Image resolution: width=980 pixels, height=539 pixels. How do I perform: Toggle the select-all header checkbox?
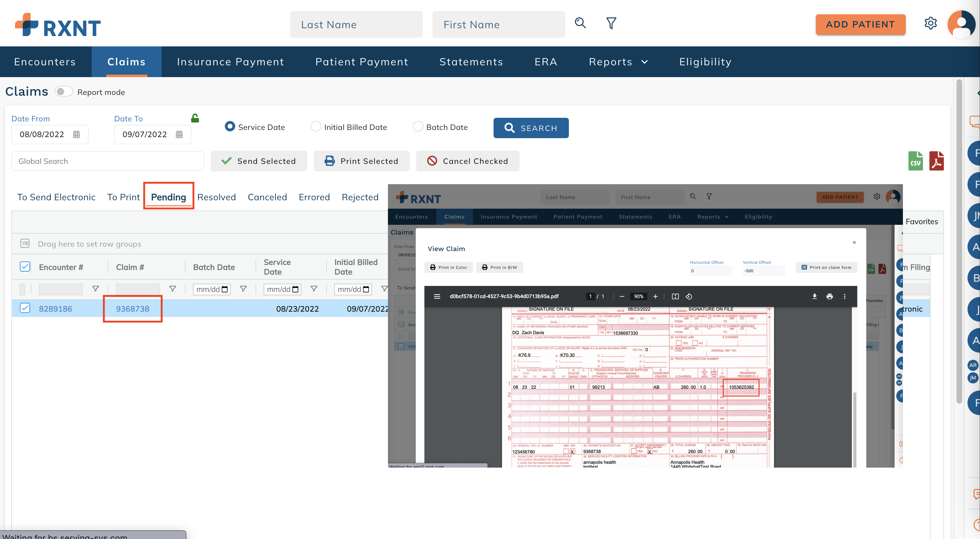pos(25,266)
